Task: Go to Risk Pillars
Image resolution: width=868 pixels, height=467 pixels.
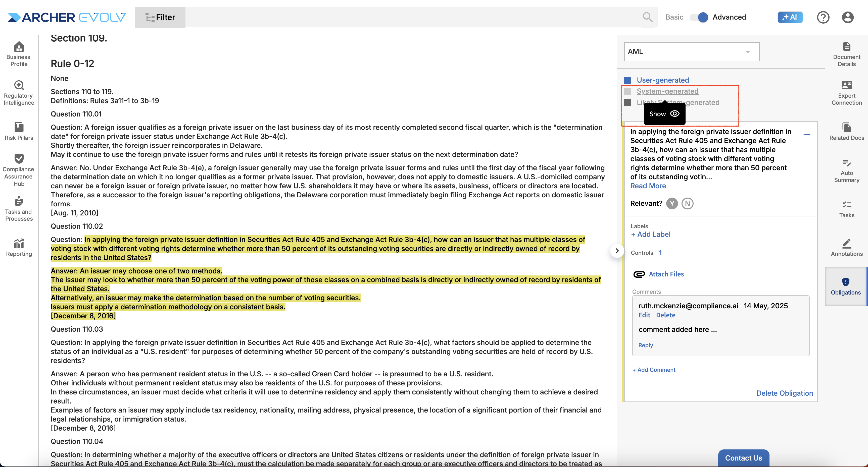Action: click(x=19, y=131)
